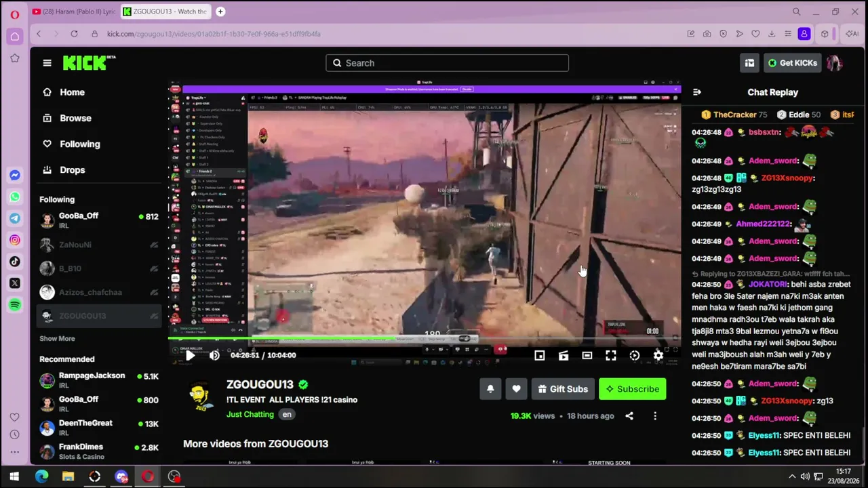Viewport: 868px width, 488px height.
Task: Collapse the Kick sidebar hamburger menu
Action: pos(47,63)
